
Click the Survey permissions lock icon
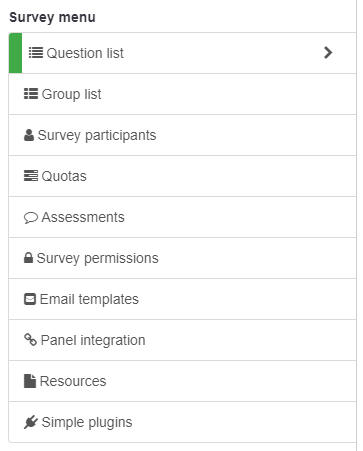28,258
